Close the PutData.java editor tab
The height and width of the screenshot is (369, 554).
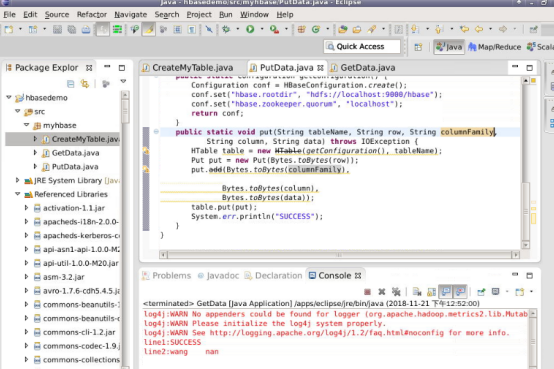click(320, 68)
